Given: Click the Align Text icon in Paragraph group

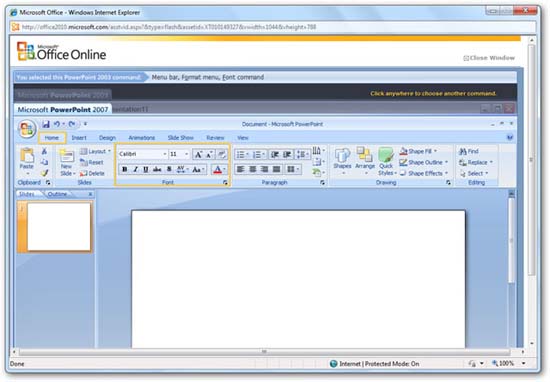Looking at the screenshot, I should tap(317, 161).
